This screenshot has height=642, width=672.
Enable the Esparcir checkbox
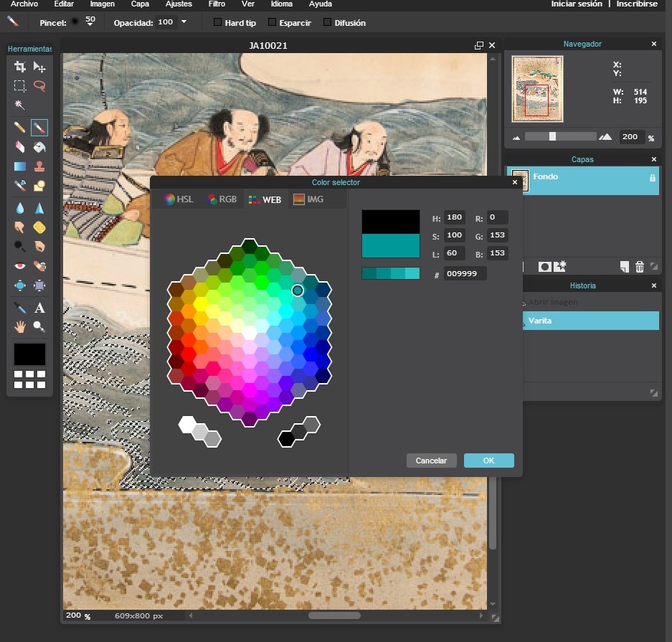(x=272, y=22)
